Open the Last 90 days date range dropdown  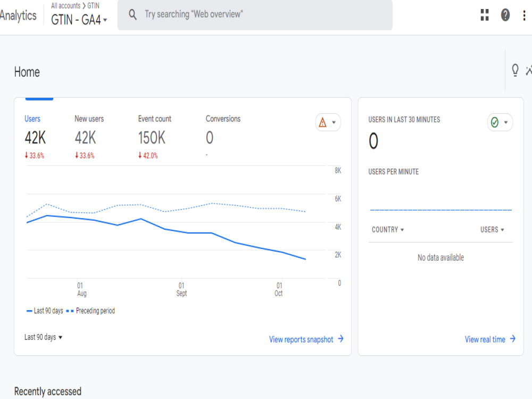pyautogui.click(x=43, y=337)
